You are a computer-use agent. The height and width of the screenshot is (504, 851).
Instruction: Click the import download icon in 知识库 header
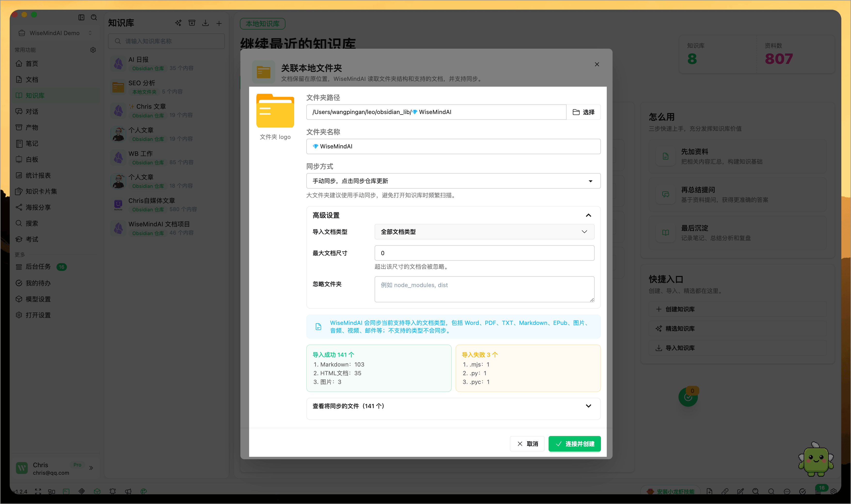point(205,23)
